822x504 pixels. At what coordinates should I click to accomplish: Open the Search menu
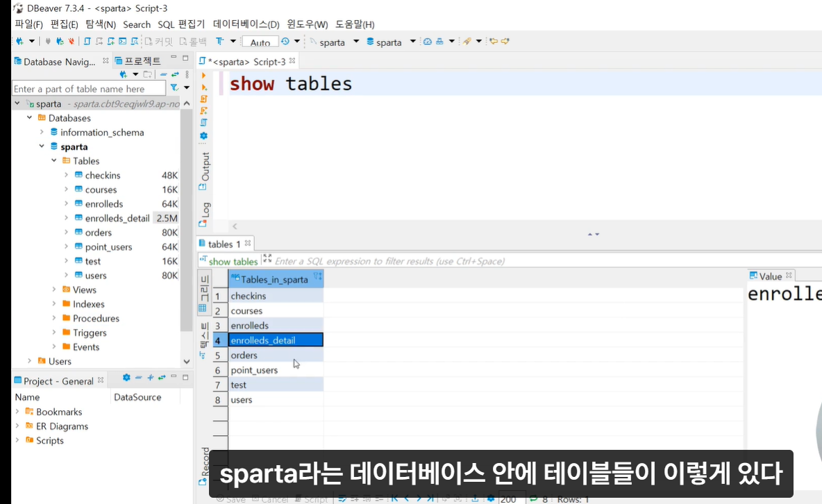click(x=137, y=24)
